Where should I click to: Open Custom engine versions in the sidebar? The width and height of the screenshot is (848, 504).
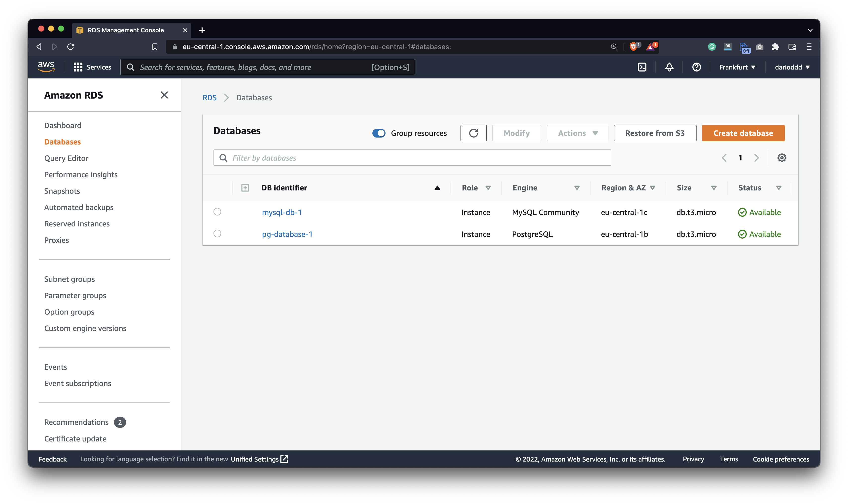click(85, 328)
